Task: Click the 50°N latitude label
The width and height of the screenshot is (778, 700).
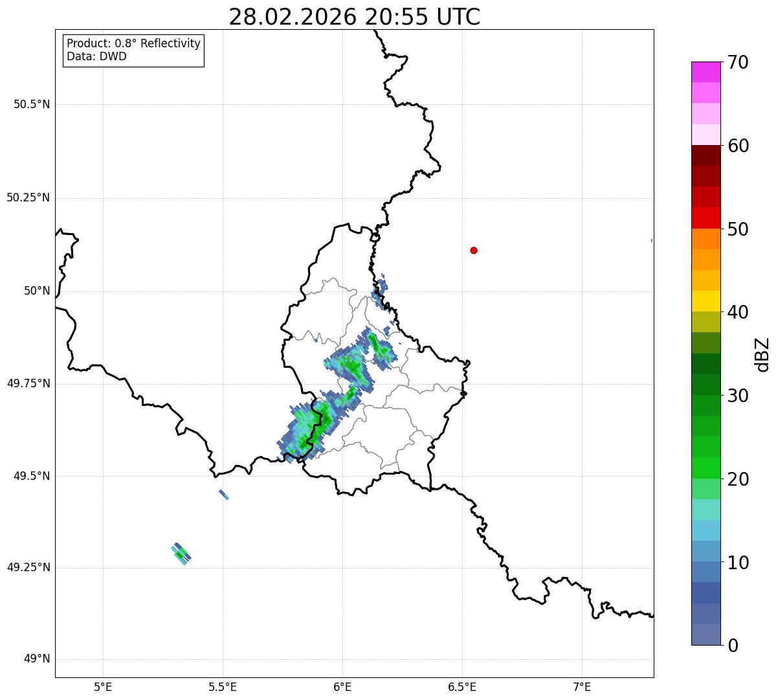Action: click(37, 291)
